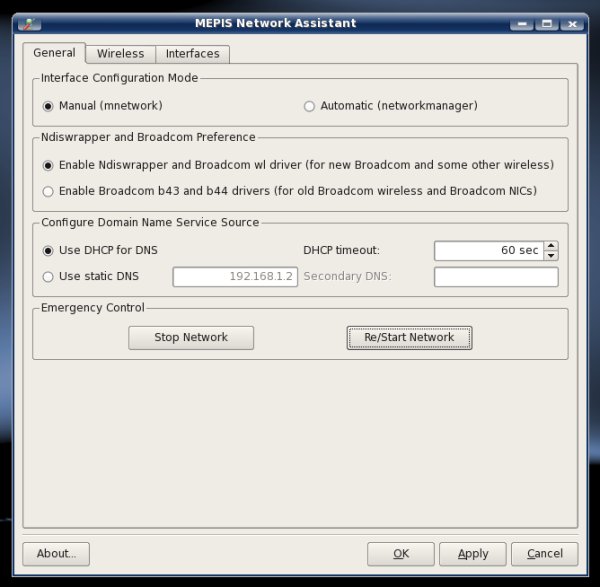Click the primary static DNS address field

(x=235, y=277)
